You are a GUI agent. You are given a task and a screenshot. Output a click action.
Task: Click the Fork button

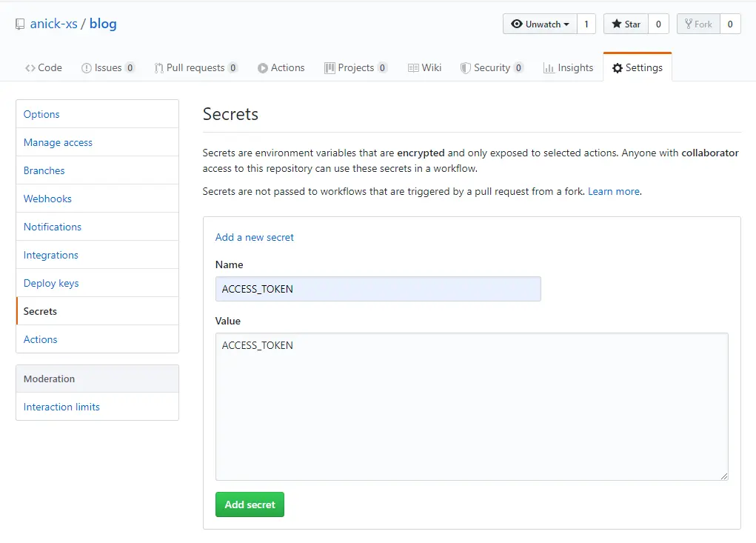pos(698,24)
